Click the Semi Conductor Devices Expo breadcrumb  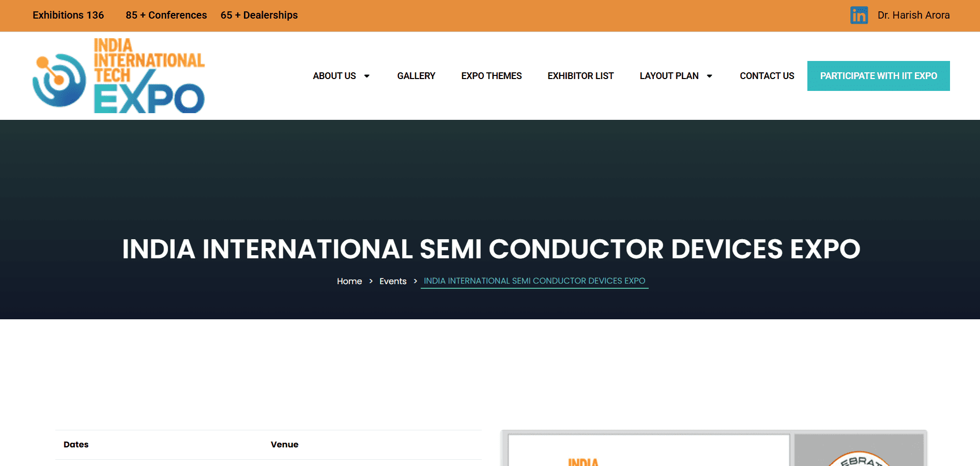click(x=534, y=281)
